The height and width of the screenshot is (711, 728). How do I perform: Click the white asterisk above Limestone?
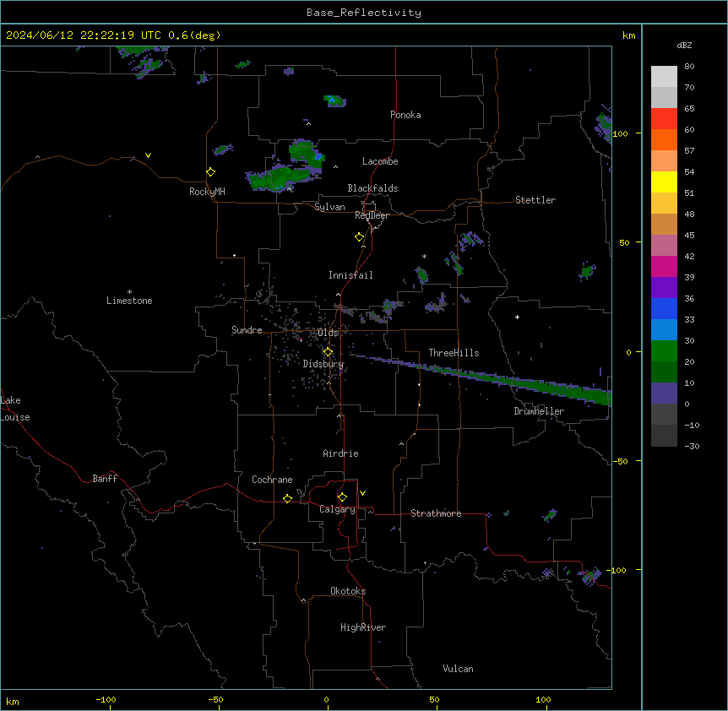coord(129,292)
